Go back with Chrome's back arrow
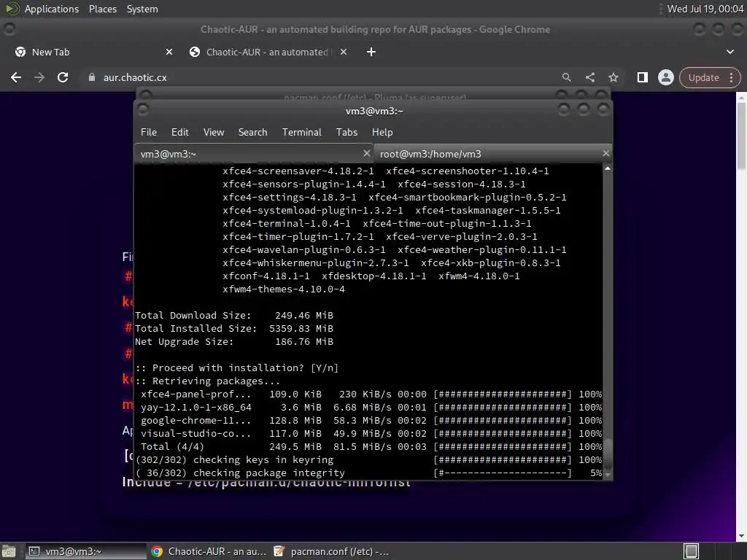Viewport: 747px width, 560px height. click(16, 77)
